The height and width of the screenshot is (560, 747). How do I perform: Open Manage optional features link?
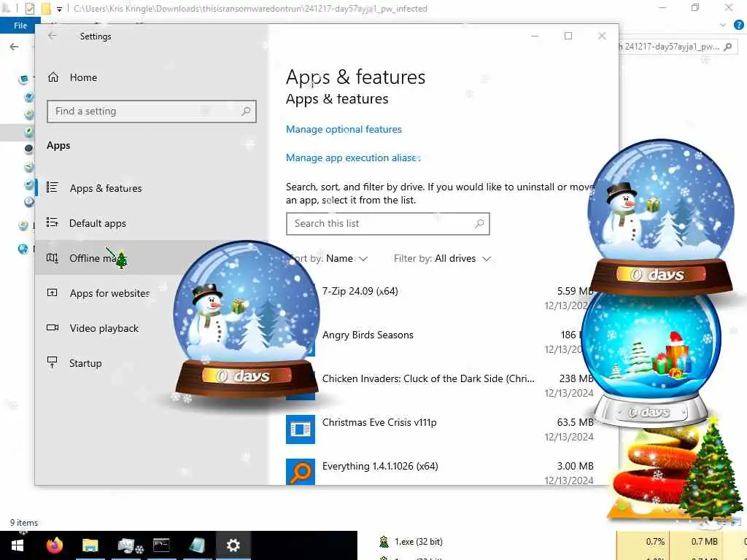[x=344, y=129]
